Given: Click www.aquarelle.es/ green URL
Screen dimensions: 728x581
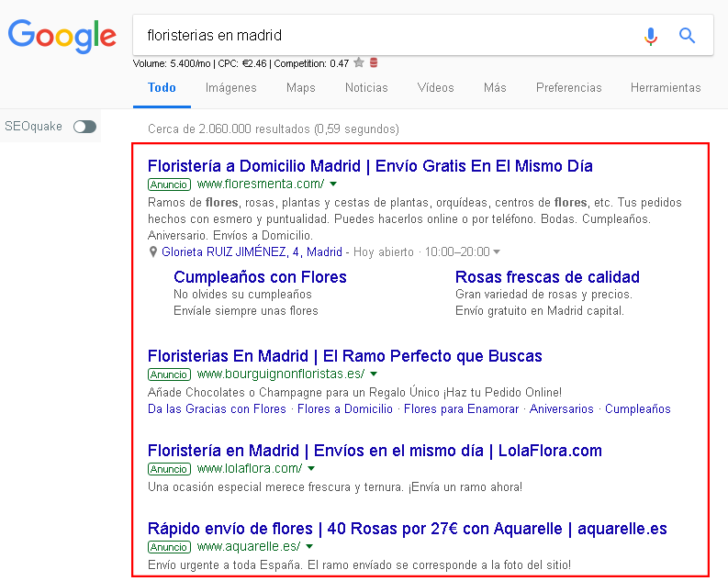Looking at the screenshot, I should point(249,547).
